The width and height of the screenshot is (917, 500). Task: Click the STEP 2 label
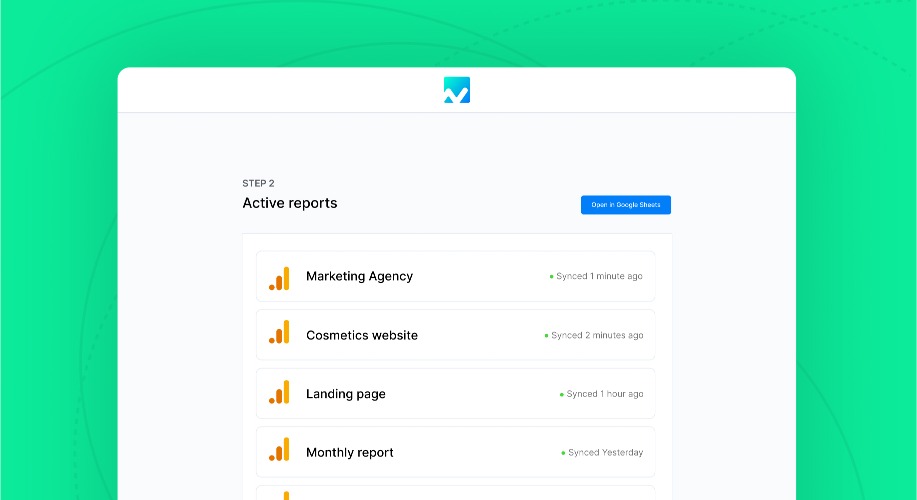(258, 183)
